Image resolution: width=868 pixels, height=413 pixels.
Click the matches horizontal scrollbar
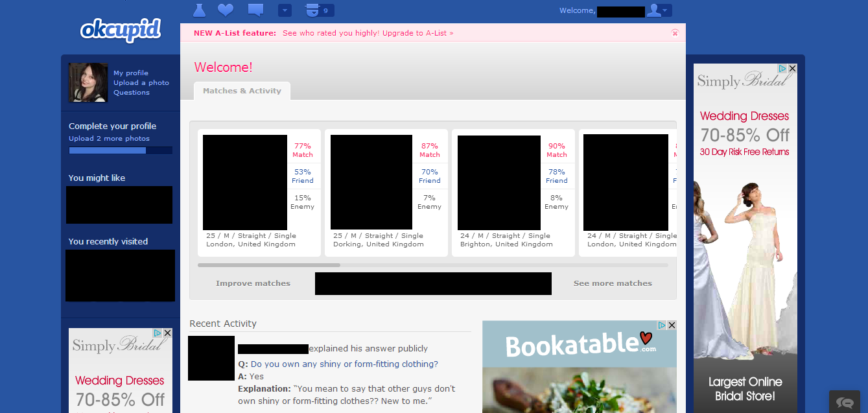[269, 265]
